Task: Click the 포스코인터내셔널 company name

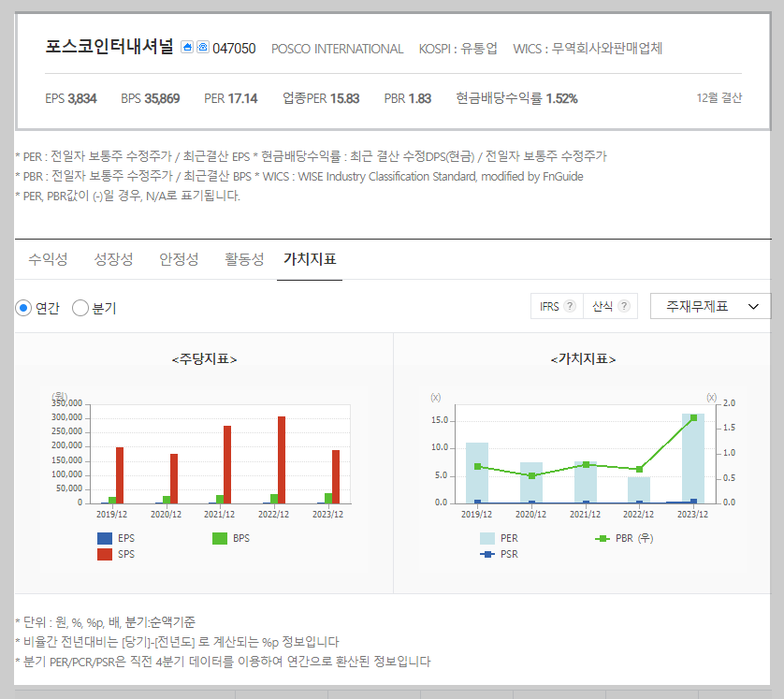Action: [109, 47]
